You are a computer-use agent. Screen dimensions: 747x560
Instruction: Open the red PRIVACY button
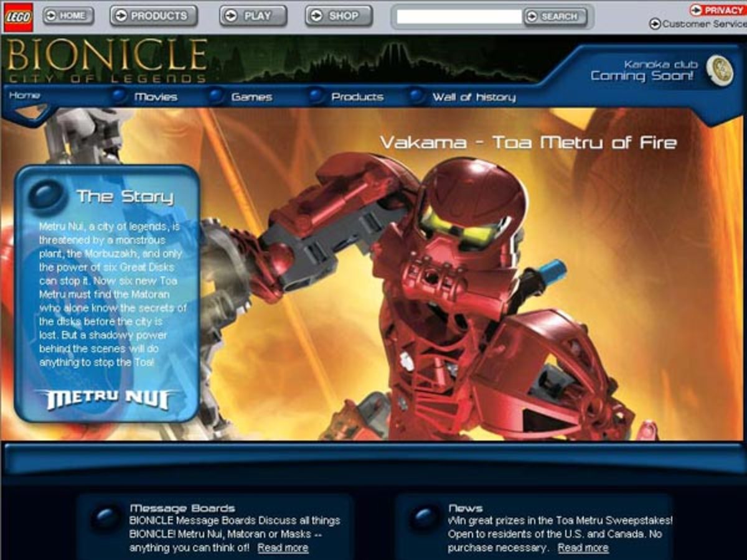click(718, 10)
